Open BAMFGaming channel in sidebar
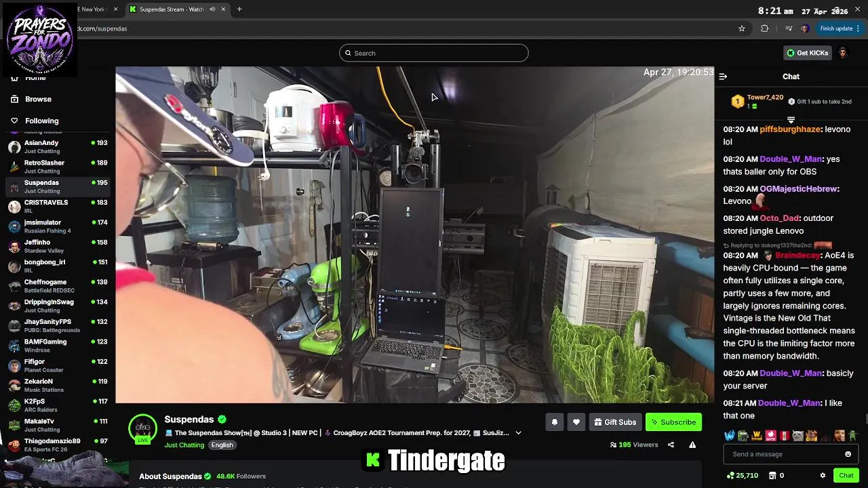Image resolution: width=868 pixels, height=488 pixels. (58, 346)
